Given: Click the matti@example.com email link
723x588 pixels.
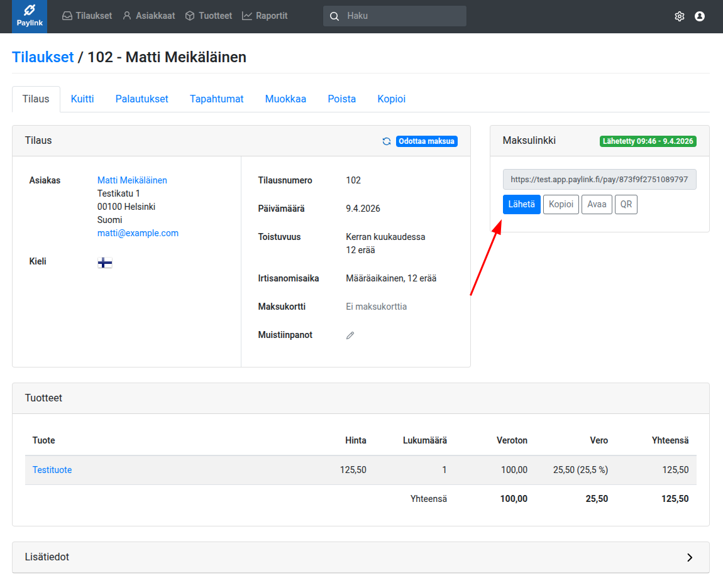Looking at the screenshot, I should pyautogui.click(x=138, y=233).
